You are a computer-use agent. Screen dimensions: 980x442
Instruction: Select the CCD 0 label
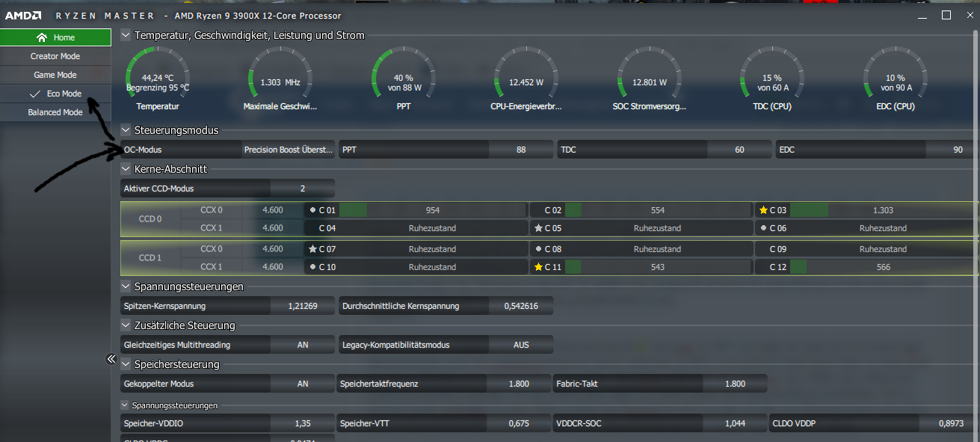pos(150,219)
